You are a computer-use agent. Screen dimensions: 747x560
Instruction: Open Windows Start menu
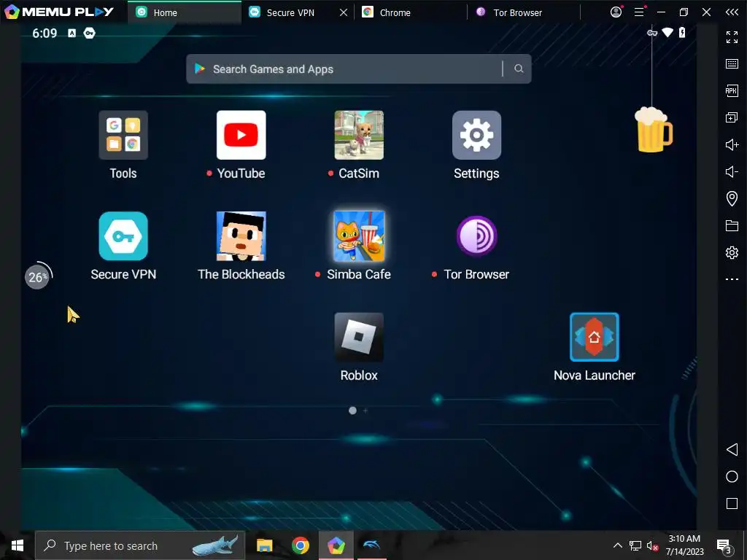18,545
